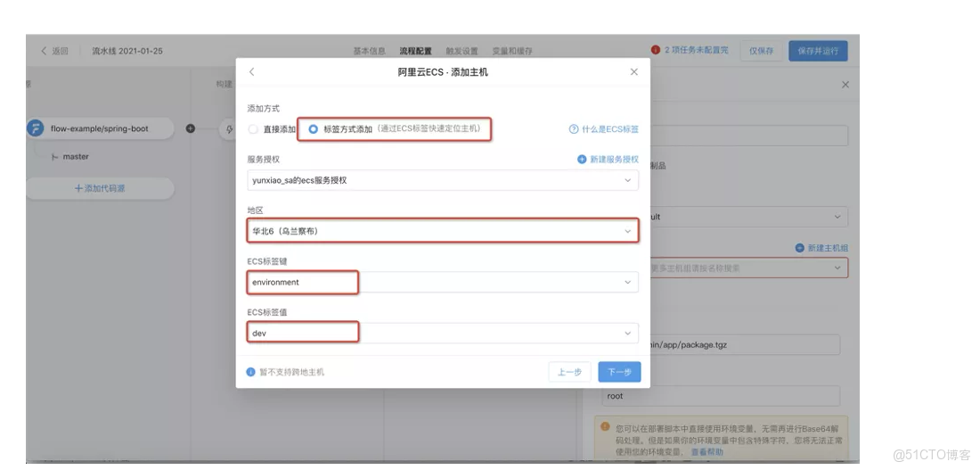Open 查看帮助 link in the yellow notice

tap(706, 452)
